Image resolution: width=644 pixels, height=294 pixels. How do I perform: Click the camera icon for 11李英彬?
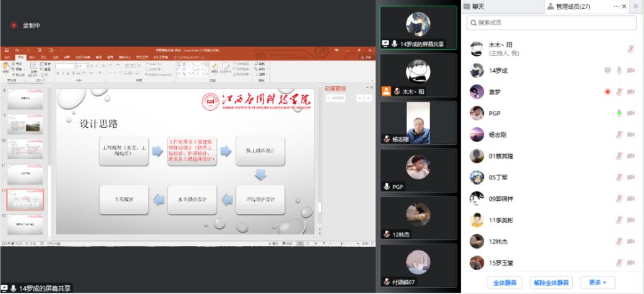[631, 220]
